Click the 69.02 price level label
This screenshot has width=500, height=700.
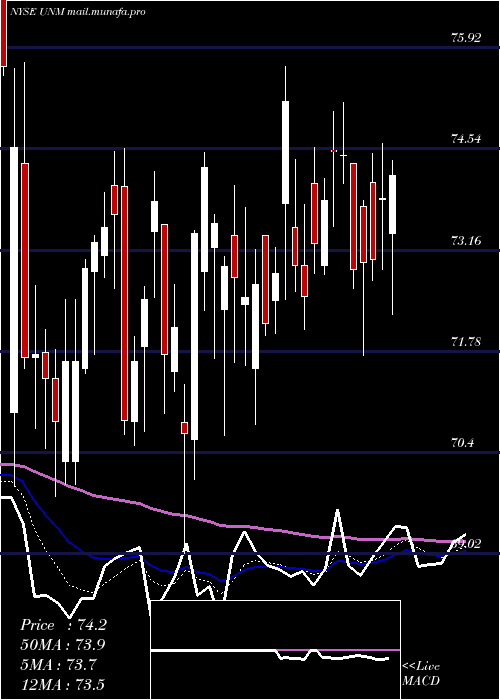coord(466,544)
